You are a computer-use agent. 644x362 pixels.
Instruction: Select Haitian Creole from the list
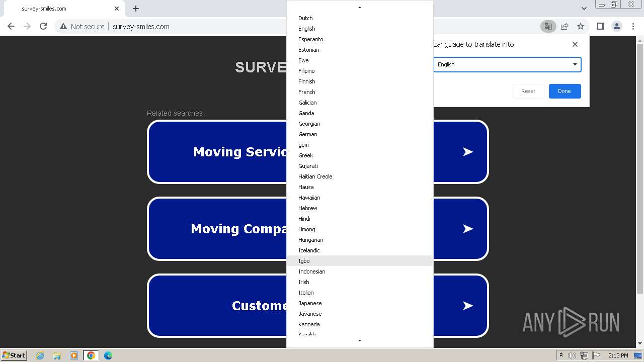point(360,176)
